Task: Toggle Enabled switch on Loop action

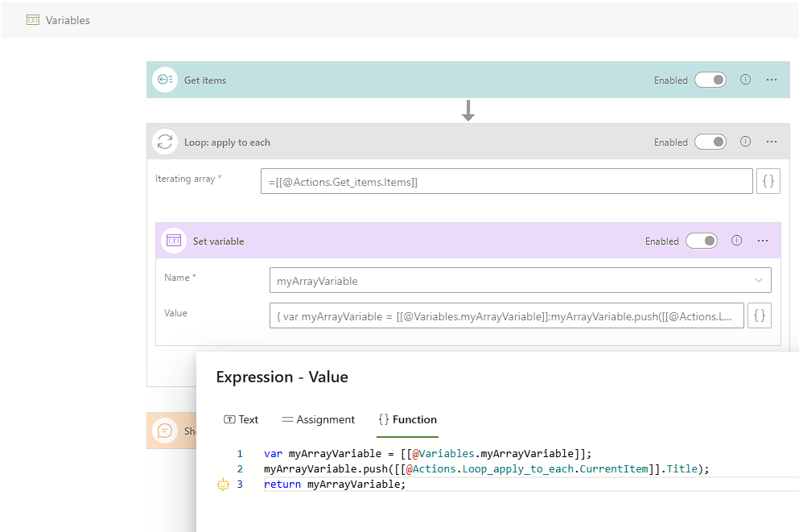Action: pyautogui.click(x=710, y=142)
